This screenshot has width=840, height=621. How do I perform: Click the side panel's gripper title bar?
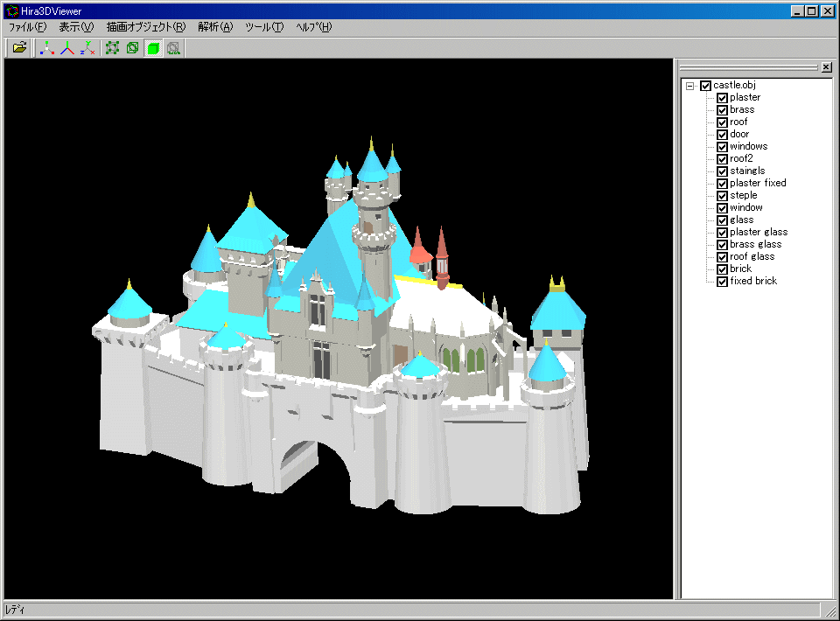point(748,67)
